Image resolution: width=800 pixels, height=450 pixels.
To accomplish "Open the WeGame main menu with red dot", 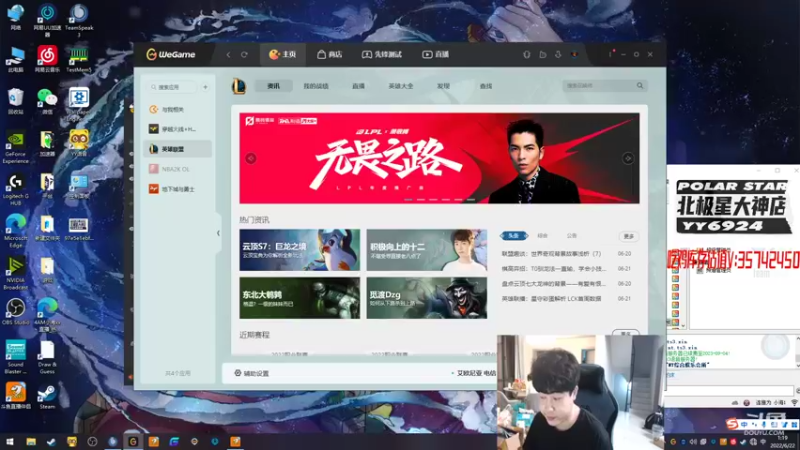I will [610, 54].
